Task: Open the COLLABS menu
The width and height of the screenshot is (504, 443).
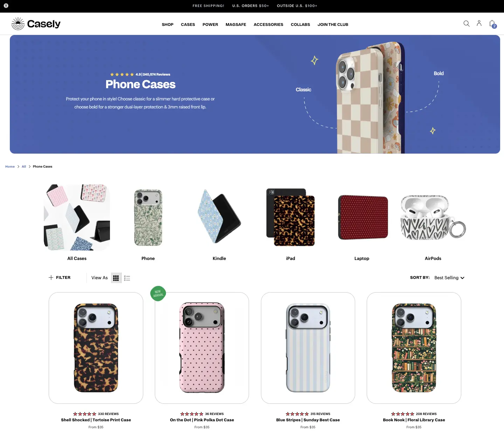Action: pos(300,24)
